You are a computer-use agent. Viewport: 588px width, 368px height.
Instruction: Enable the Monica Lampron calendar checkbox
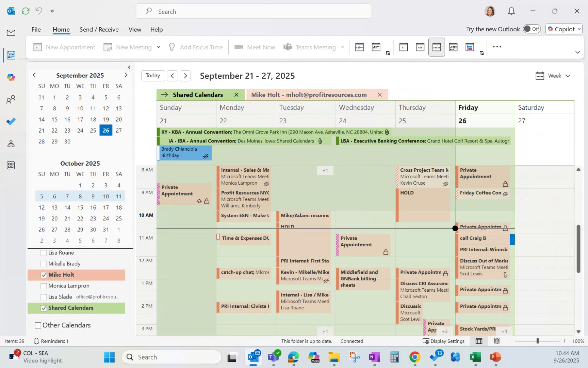(x=44, y=286)
